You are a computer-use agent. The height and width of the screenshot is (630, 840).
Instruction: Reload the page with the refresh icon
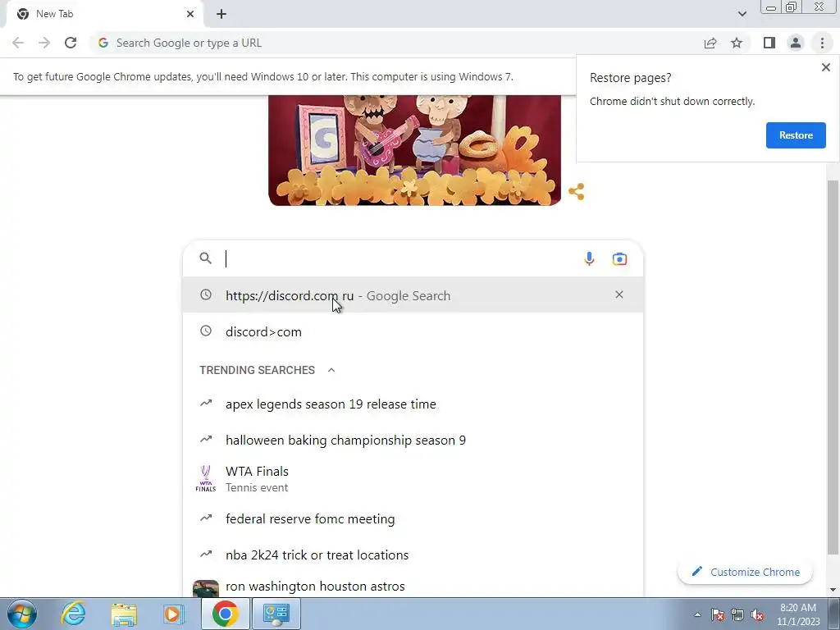click(71, 43)
